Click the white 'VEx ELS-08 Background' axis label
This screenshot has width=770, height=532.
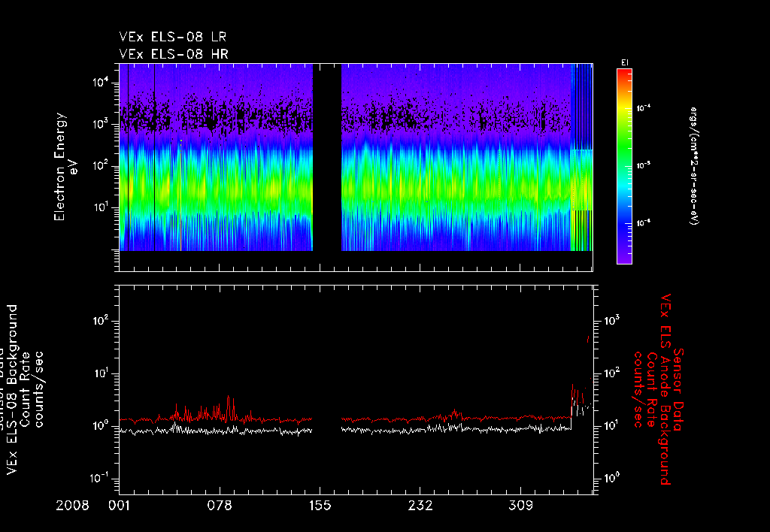coord(12,390)
